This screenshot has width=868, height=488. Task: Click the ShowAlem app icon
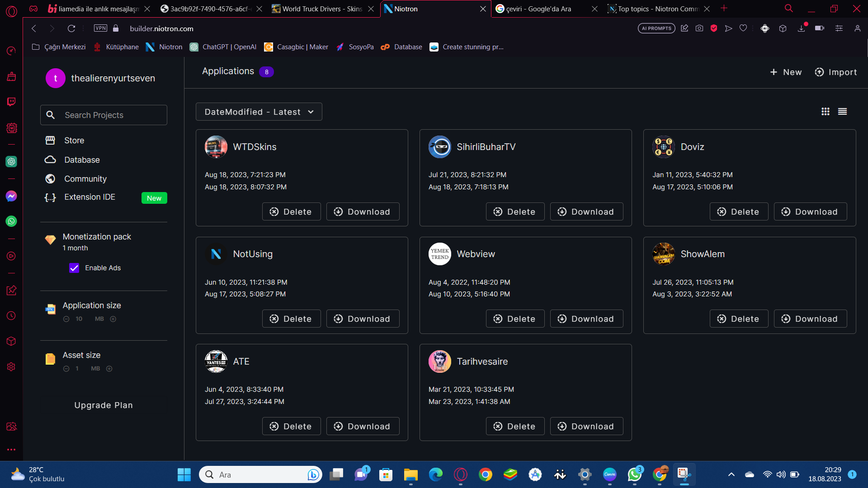664,254
